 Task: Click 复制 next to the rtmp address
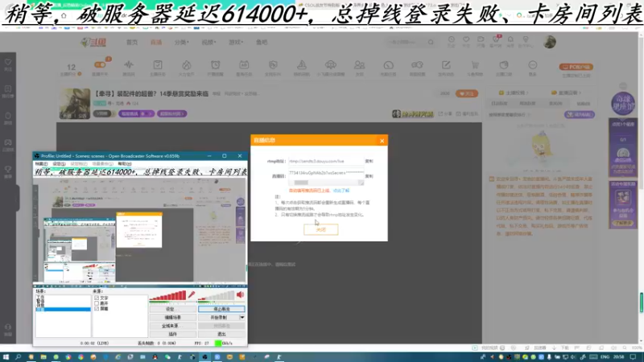click(x=369, y=162)
